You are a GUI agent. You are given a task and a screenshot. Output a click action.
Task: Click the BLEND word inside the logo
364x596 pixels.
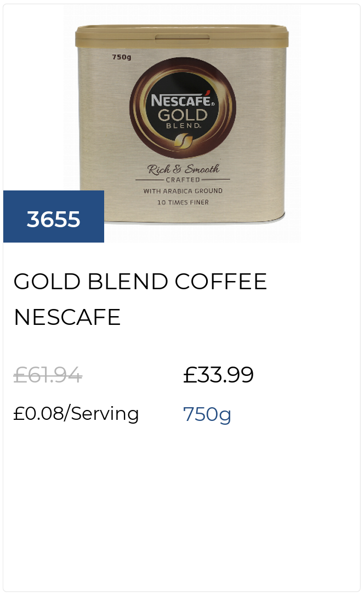183,126
